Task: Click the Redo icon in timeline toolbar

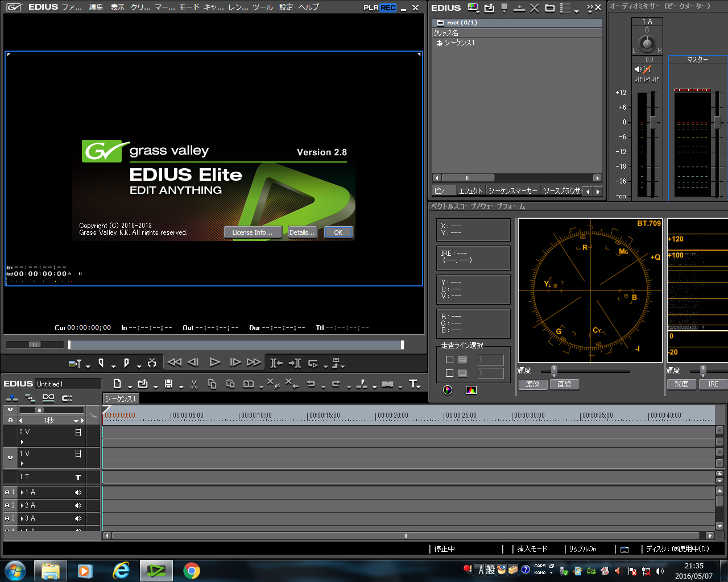Action: [336, 384]
